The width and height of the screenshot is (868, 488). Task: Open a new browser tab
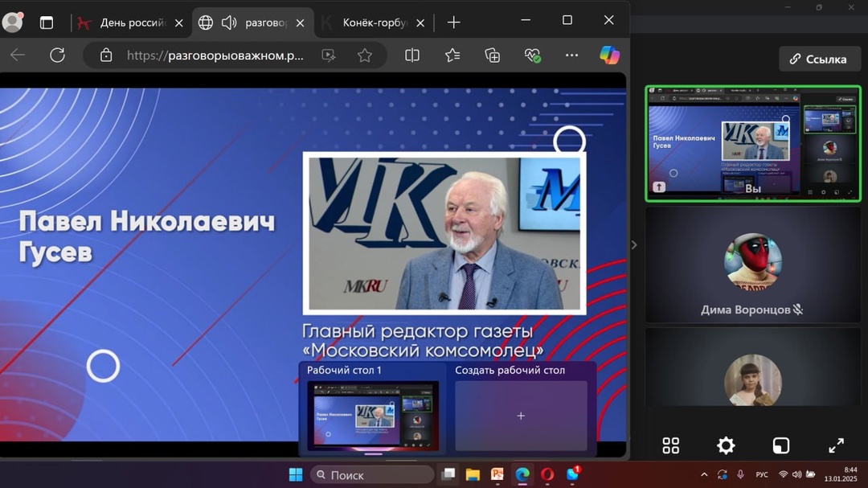tap(453, 23)
